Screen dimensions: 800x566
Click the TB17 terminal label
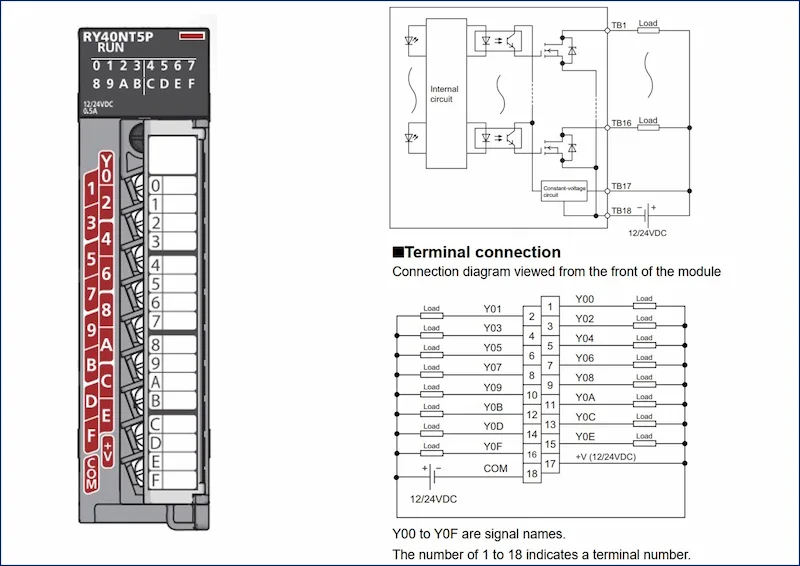tap(621, 186)
